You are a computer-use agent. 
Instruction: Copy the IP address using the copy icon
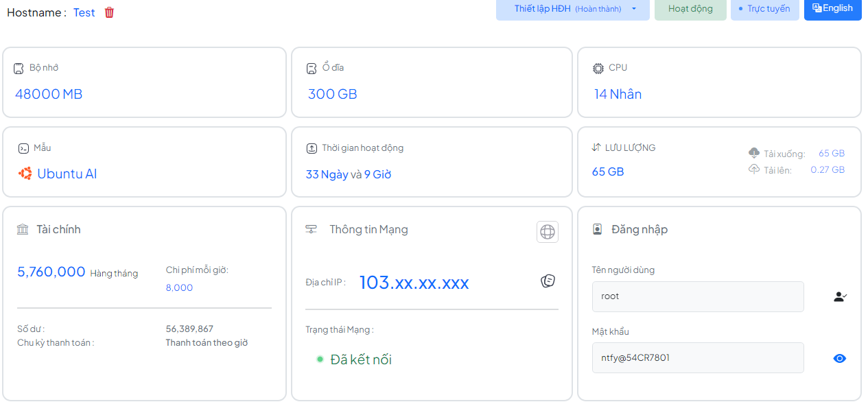(547, 281)
